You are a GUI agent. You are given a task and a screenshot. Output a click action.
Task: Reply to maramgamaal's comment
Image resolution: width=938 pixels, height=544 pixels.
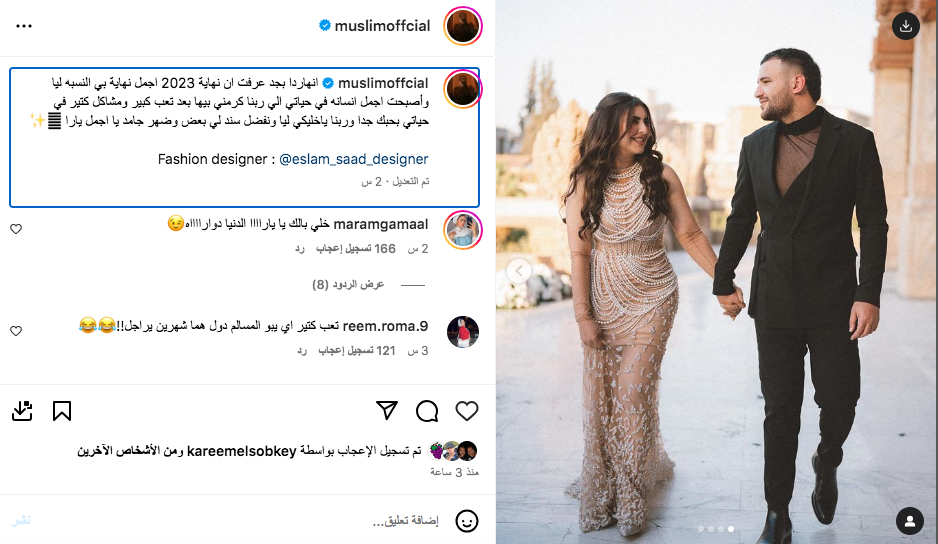click(x=300, y=249)
